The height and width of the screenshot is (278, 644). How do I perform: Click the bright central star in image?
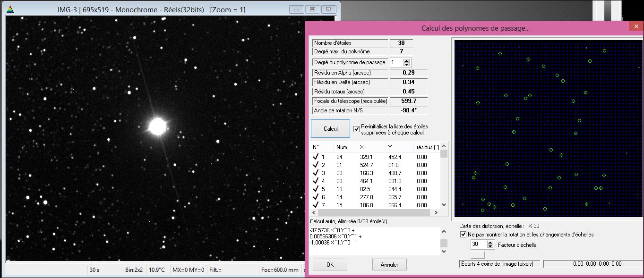click(x=157, y=126)
